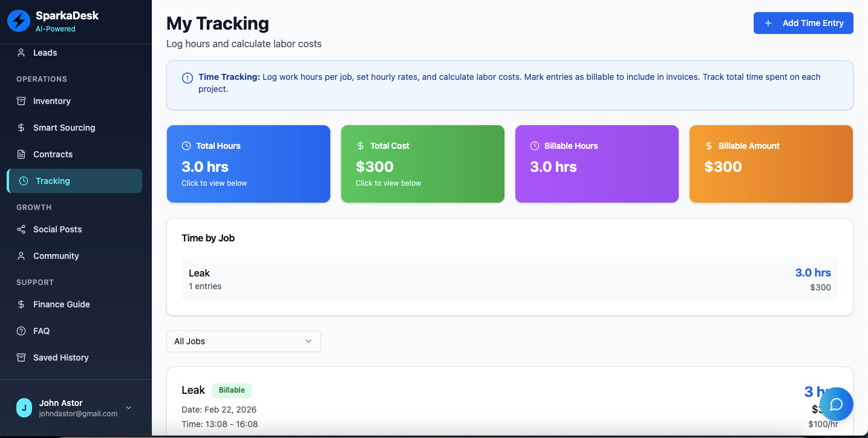Open the All Jobs filter dropdown
This screenshot has height=438, width=868.
(x=244, y=341)
